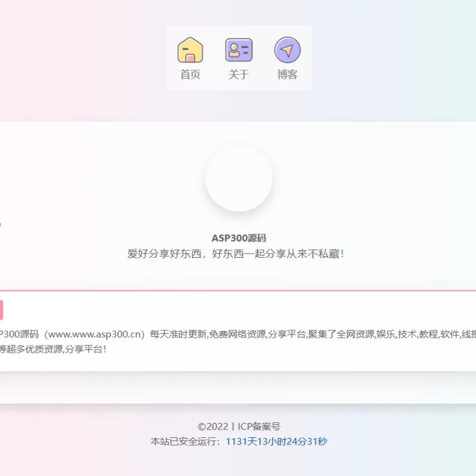
Task: Go to the 博客 text label
Action: 287,74
